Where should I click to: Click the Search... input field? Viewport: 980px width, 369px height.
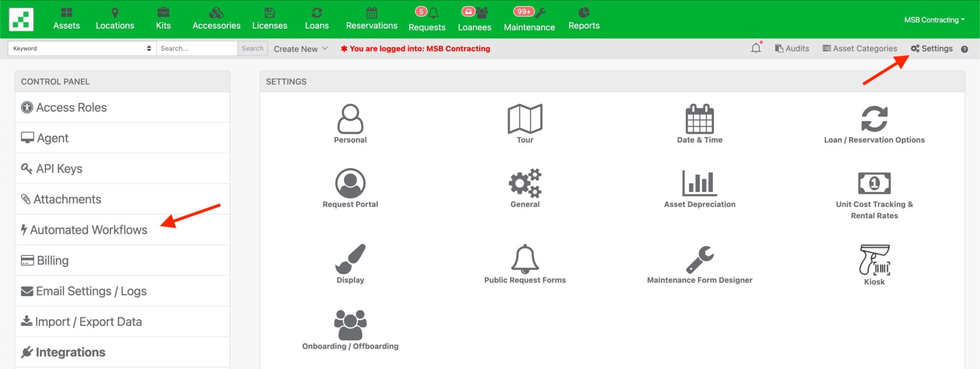197,48
